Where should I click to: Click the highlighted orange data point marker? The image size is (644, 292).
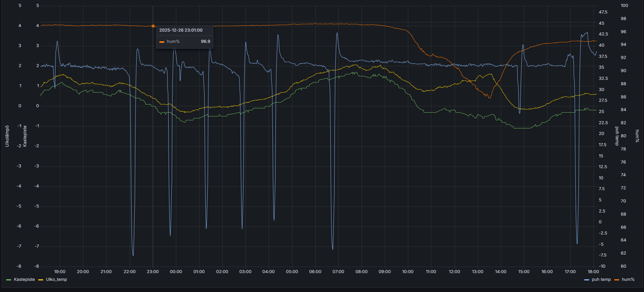153,26
